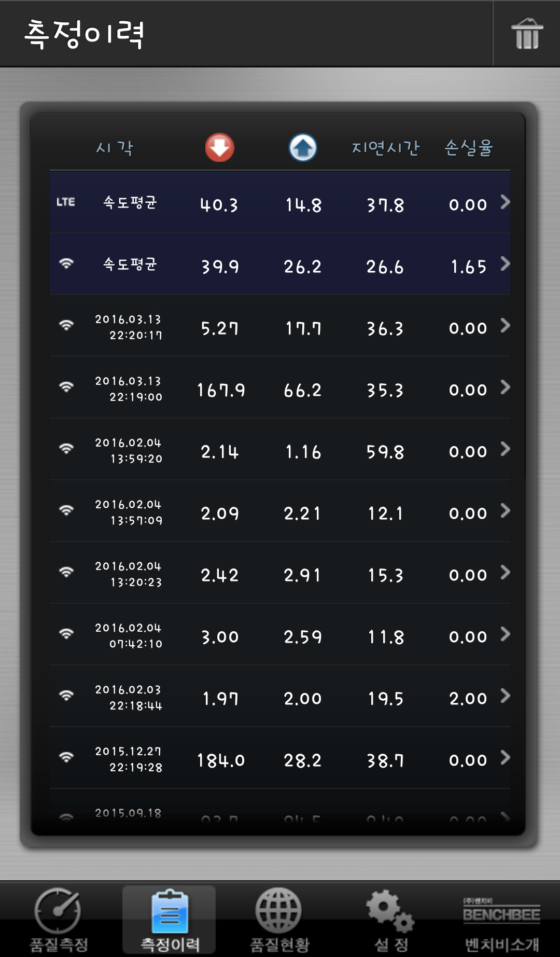Image resolution: width=560 pixels, height=957 pixels.
Task: Tap the 59.8 delay time value
Action: tap(385, 452)
